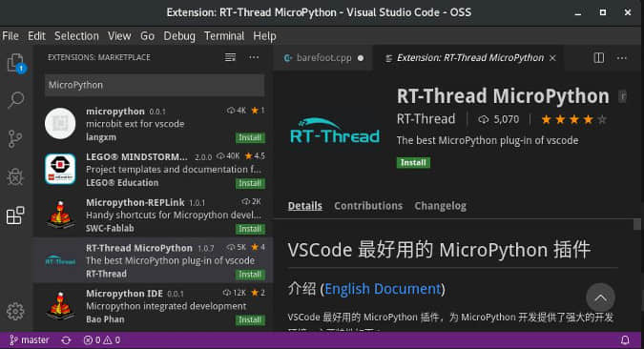Open the Extensions panel more actions menu
Image resolution: width=644 pixels, height=349 pixels.
click(x=254, y=57)
